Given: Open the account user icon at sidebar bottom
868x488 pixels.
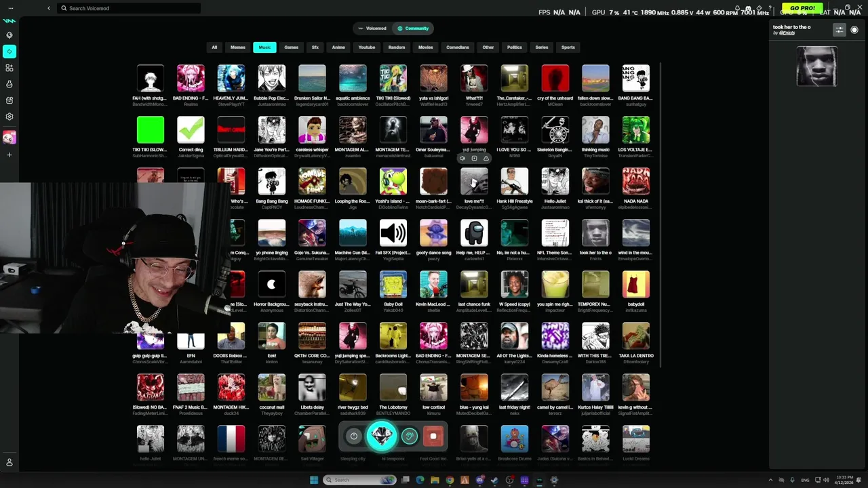Looking at the screenshot, I should point(9,462).
